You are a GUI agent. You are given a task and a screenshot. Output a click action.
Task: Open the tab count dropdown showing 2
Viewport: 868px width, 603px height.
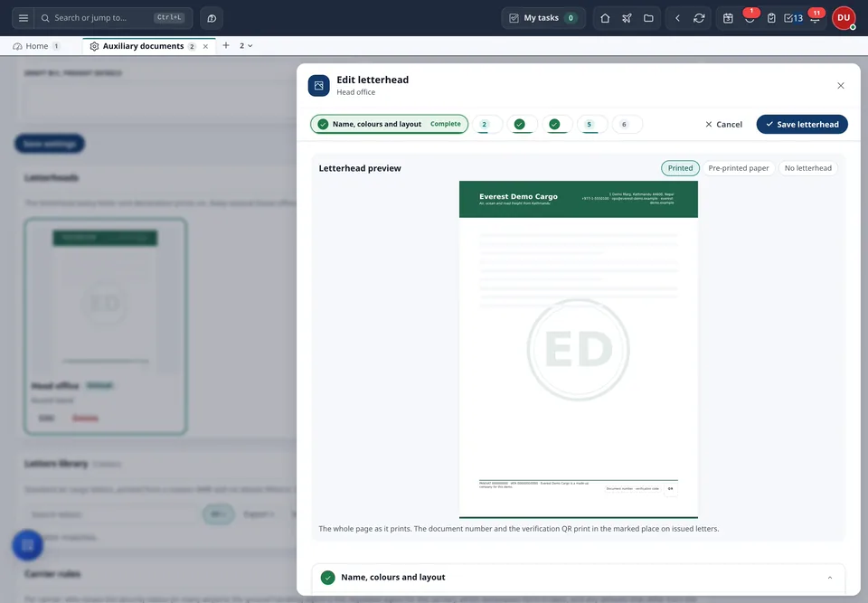pos(246,46)
